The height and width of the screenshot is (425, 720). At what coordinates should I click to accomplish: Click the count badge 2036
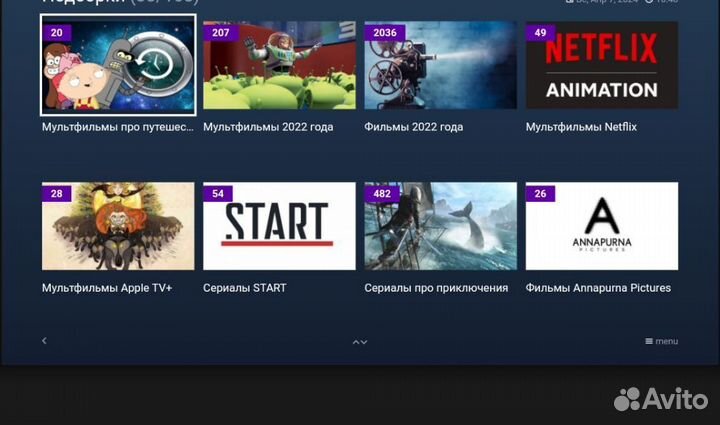(x=385, y=33)
